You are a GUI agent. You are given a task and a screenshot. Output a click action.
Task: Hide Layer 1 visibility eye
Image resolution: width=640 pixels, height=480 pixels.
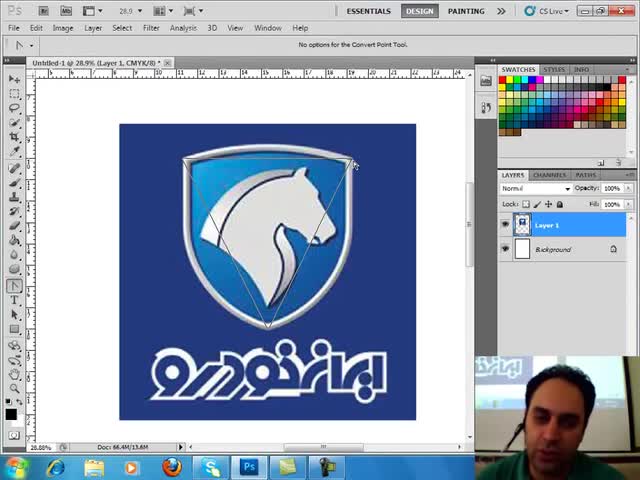pyautogui.click(x=505, y=224)
